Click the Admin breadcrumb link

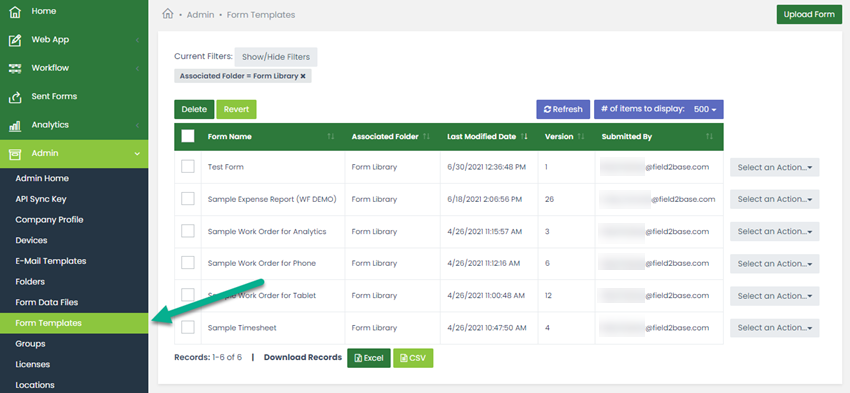point(200,15)
